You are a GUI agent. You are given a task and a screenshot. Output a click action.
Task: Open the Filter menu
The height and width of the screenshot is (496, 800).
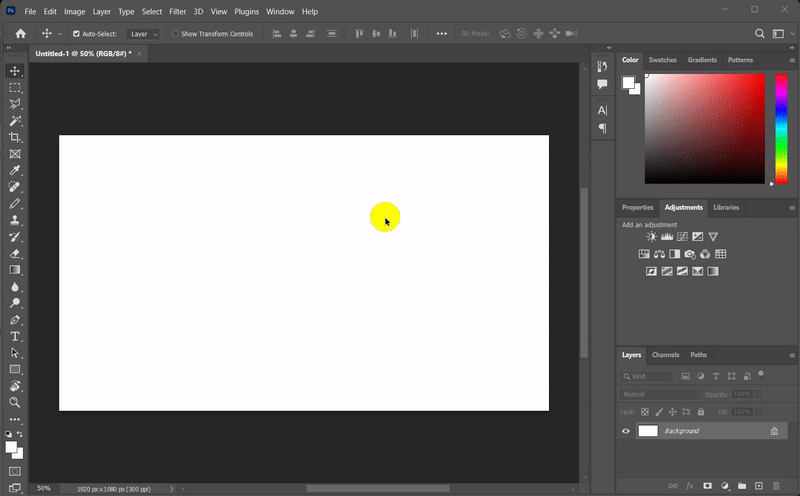point(178,11)
